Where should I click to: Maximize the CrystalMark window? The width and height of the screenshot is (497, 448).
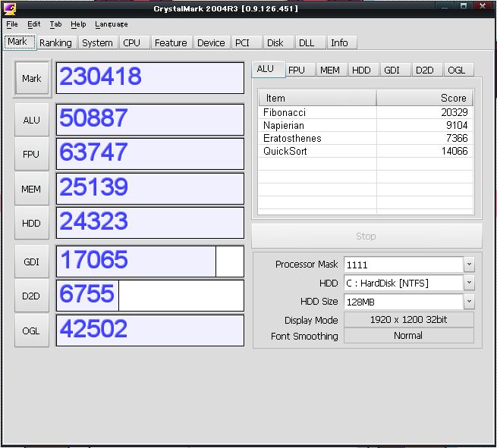464,7
